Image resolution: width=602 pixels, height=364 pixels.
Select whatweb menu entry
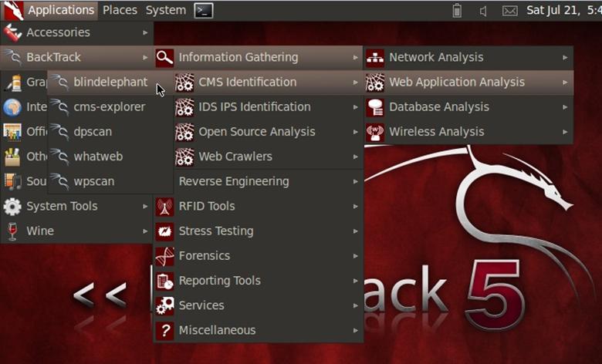click(x=98, y=157)
